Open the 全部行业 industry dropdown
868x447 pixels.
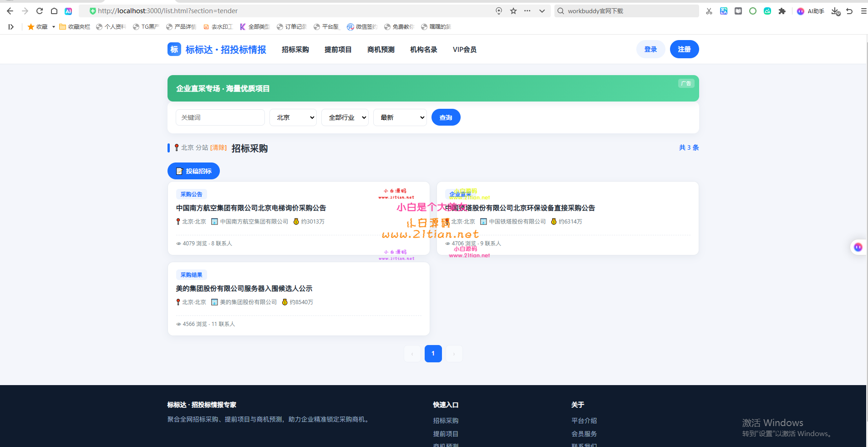tap(345, 117)
